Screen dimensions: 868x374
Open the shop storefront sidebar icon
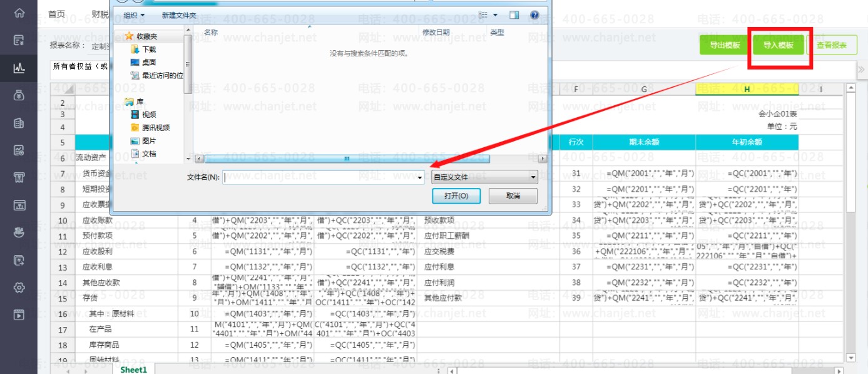19,177
